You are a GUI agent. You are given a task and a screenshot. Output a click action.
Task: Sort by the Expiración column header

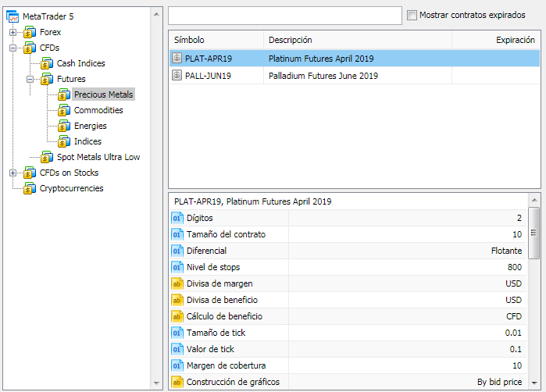(x=496, y=40)
